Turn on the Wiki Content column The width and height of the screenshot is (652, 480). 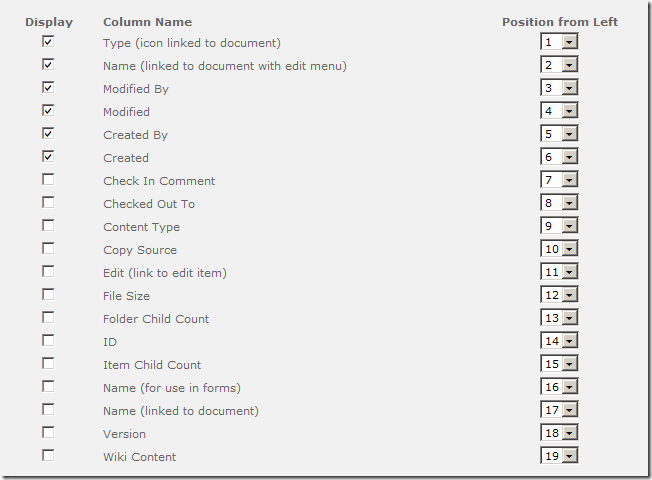pyautogui.click(x=48, y=456)
